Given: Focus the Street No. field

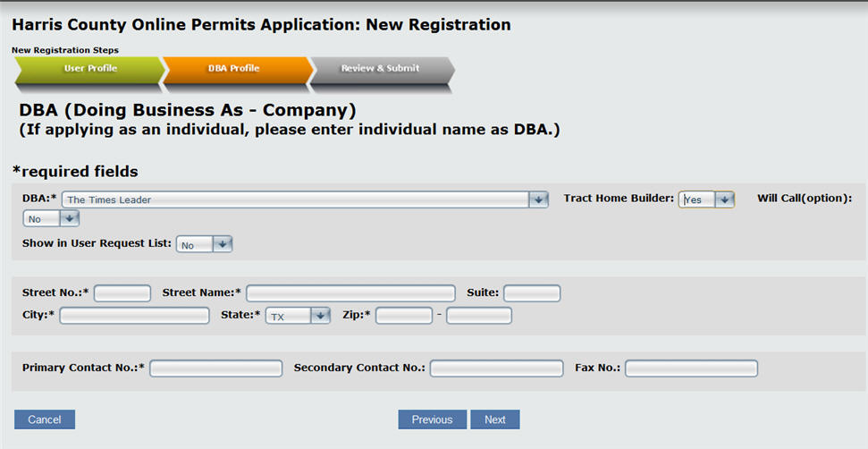Looking at the screenshot, I should pyautogui.click(x=122, y=293).
